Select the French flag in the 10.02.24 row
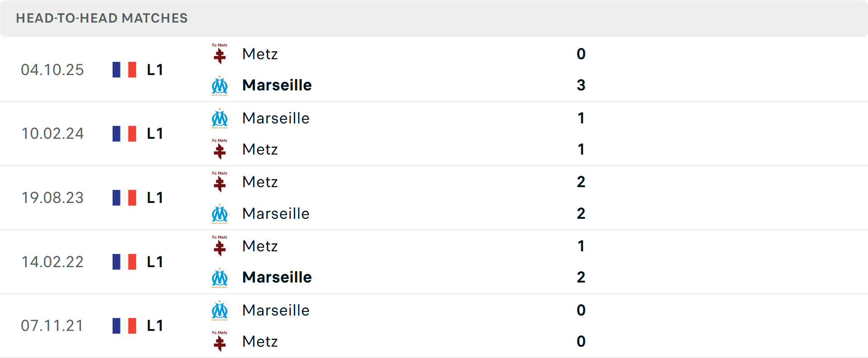Viewport: 868px width, 358px height. (124, 134)
